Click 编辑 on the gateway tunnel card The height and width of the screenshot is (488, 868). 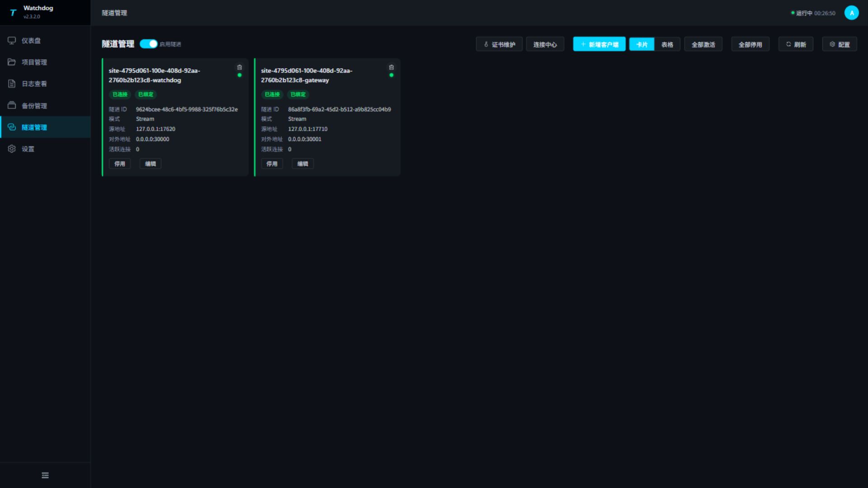(x=303, y=164)
